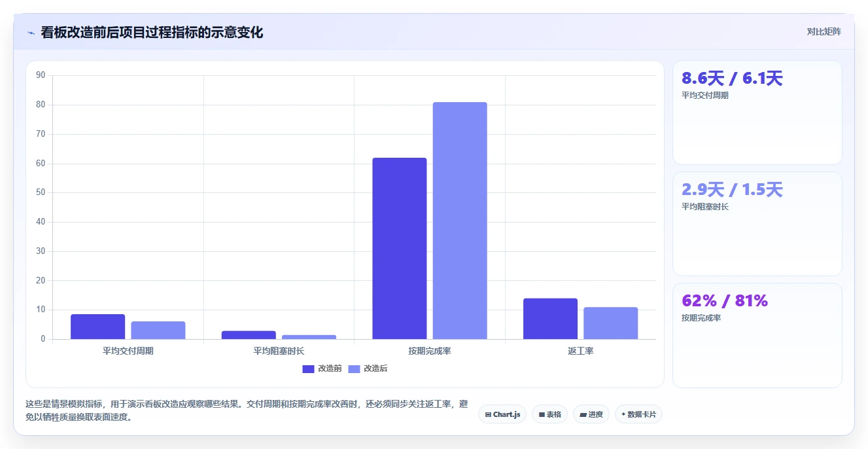Toggle the 改造后 legend item
The image size is (868, 449).
pyautogui.click(x=368, y=368)
